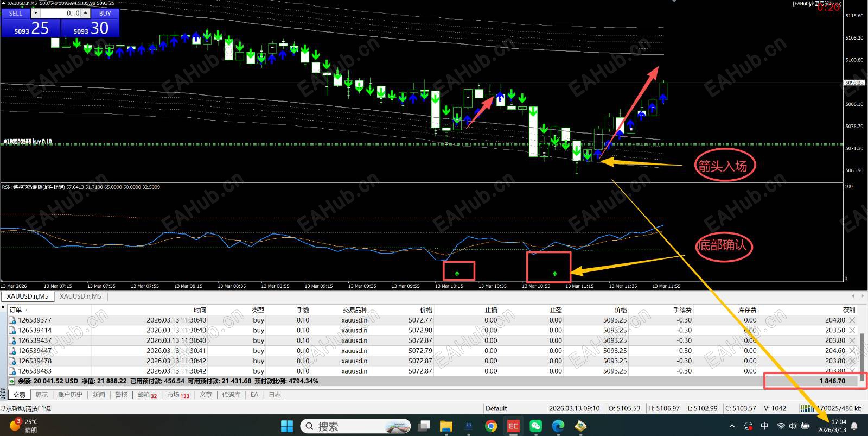Open the 警报 terminal tab

point(122,395)
